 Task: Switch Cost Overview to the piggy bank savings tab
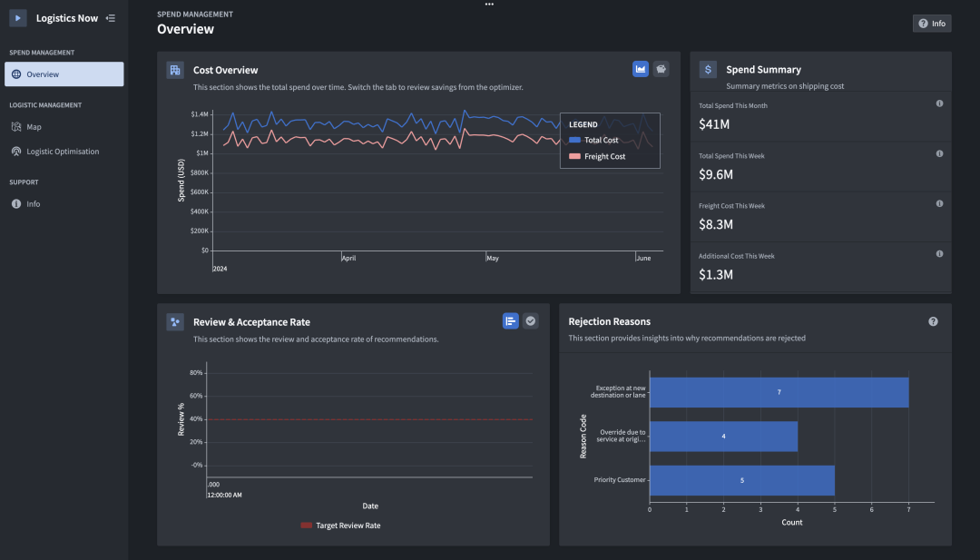[x=661, y=69]
